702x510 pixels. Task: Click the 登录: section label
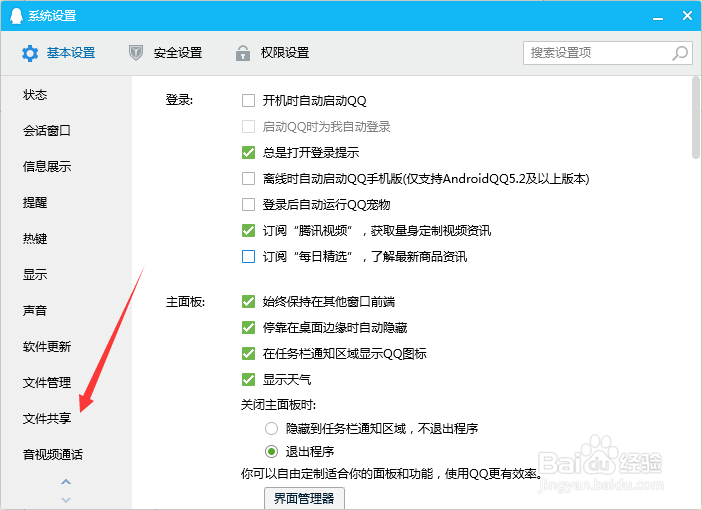pyautogui.click(x=179, y=100)
